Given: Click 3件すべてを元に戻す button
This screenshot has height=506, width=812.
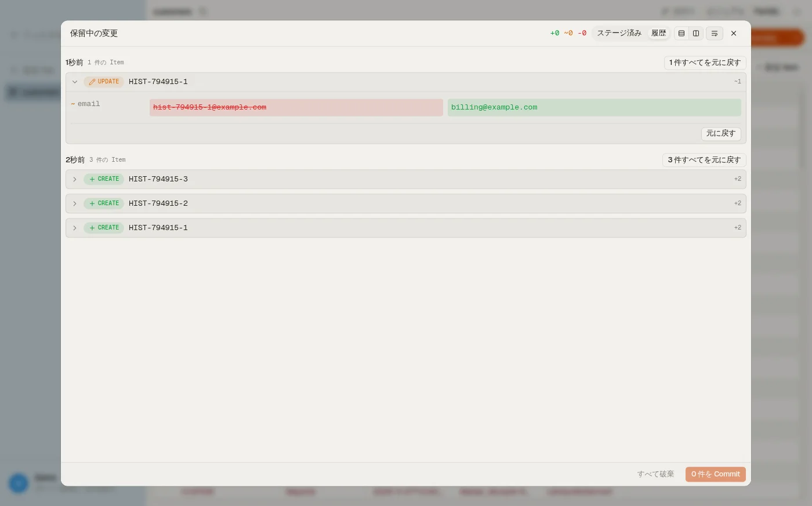Looking at the screenshot, I should [x=704, y=160].
